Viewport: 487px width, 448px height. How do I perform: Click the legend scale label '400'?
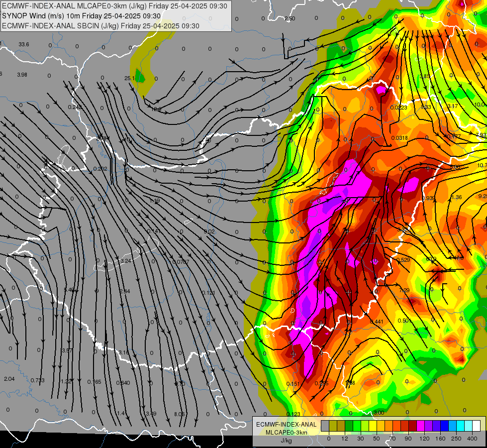click(x=472, y=439)
